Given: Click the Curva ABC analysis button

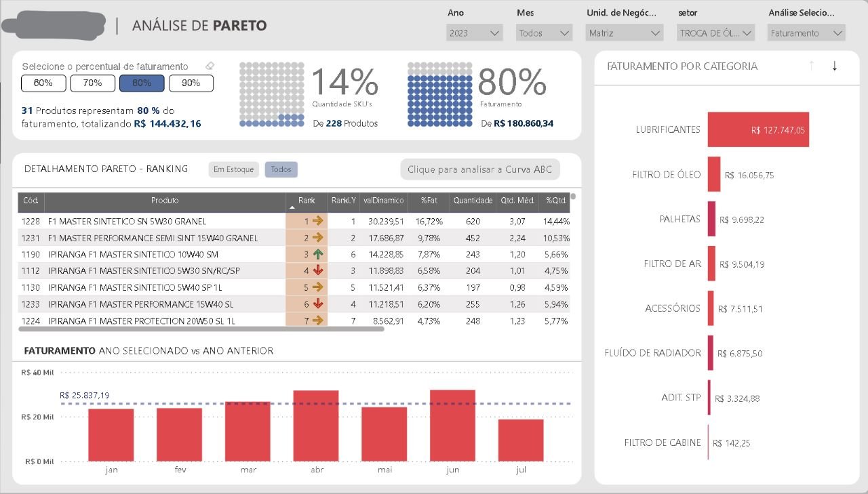Looking at the screenshot, I should click(x=479, y=169).
